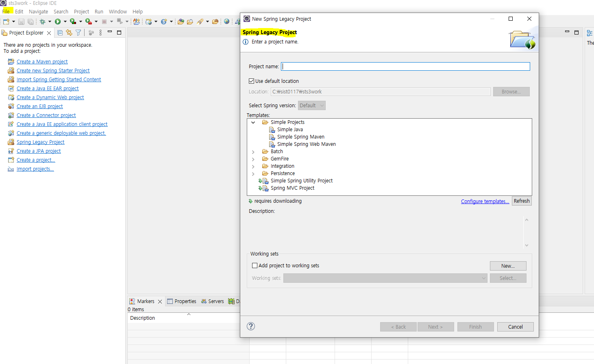Click the Project name input field
Image resolution: width=594 pixels, height=364 pixels.
[406, 66]
